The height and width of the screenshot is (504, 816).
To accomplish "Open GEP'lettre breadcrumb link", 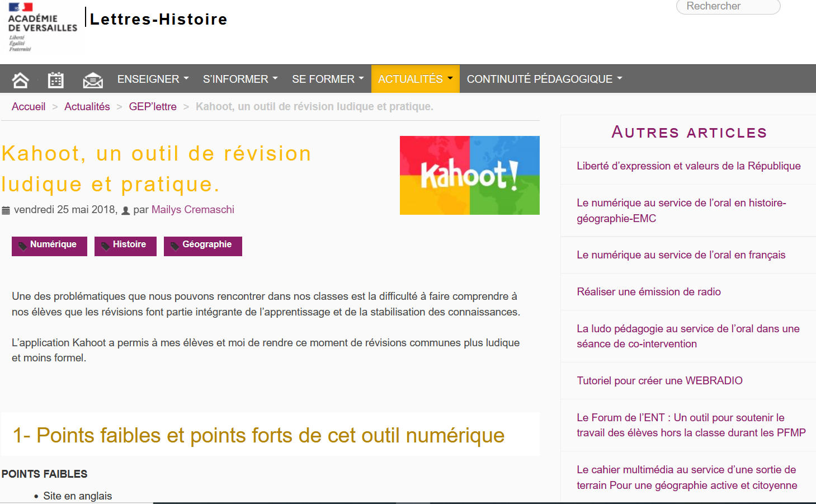I will coord(153,106).
